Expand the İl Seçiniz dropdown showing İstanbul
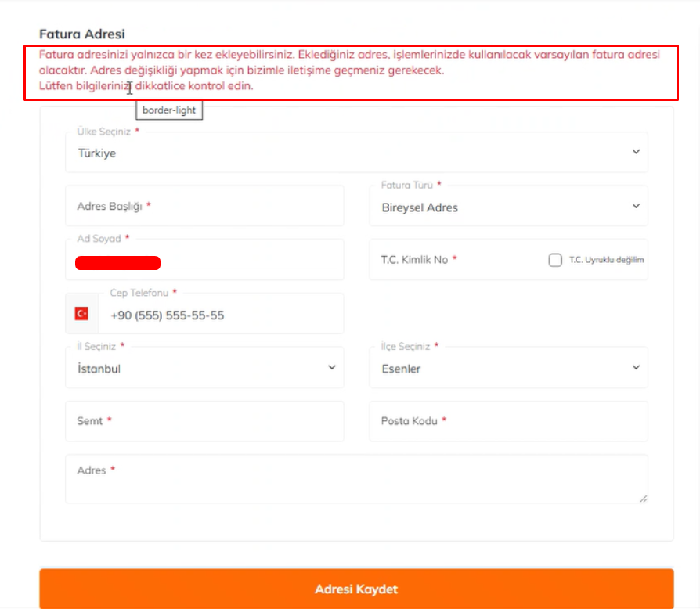The image size is (700, 609). [204, 368]
